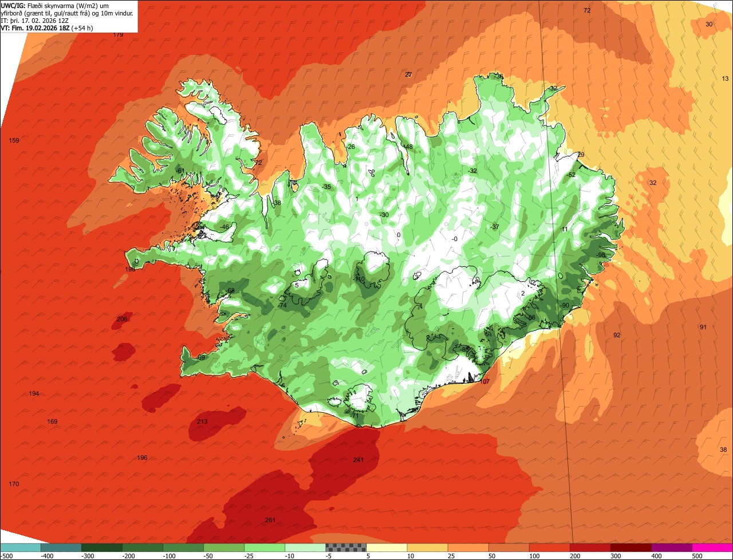Select the land value -37
The image size is (733, 560).
point(495,227)
